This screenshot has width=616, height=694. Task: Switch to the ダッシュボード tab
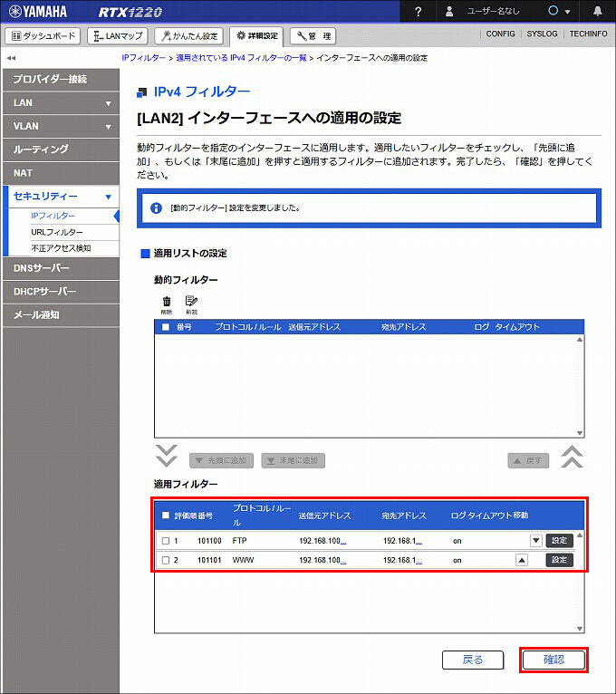(43, 36)
